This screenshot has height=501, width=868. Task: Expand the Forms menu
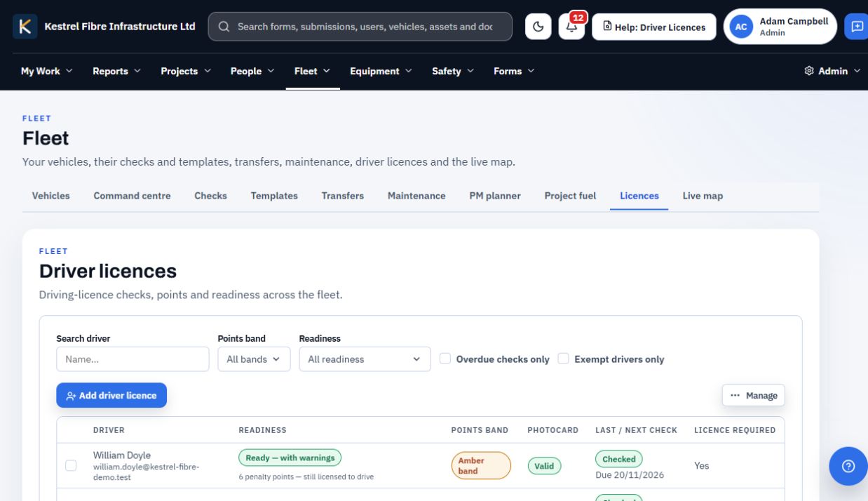click(x=514, y=71)
